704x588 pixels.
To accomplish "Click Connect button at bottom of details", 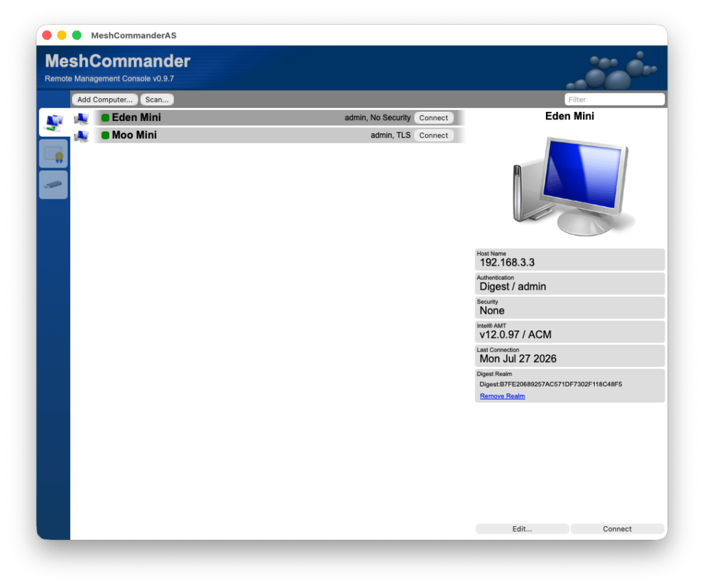I will [617, 529].
